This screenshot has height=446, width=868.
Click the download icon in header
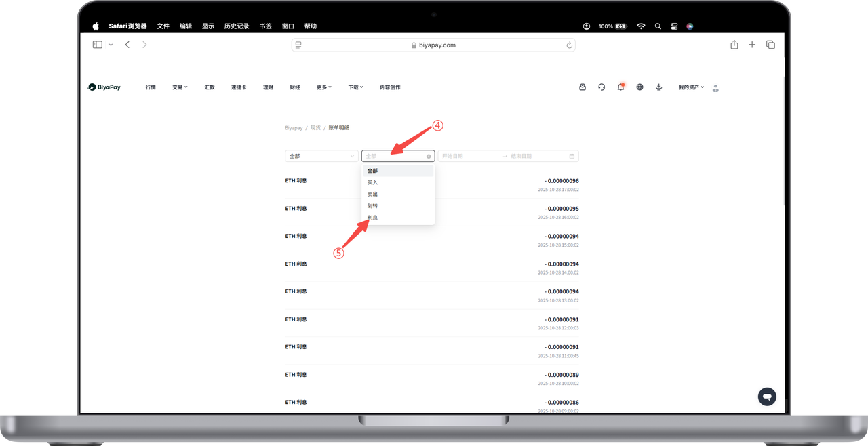(658, 87)
